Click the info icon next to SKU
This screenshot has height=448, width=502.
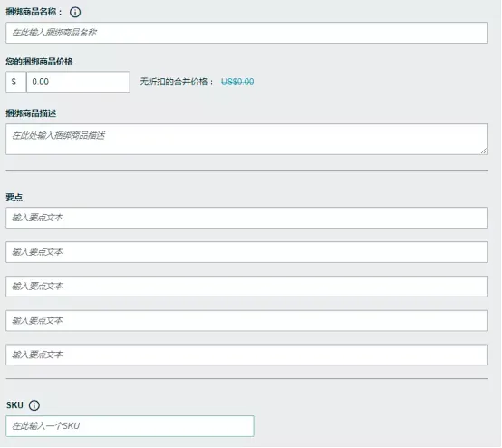click(34, 405)
